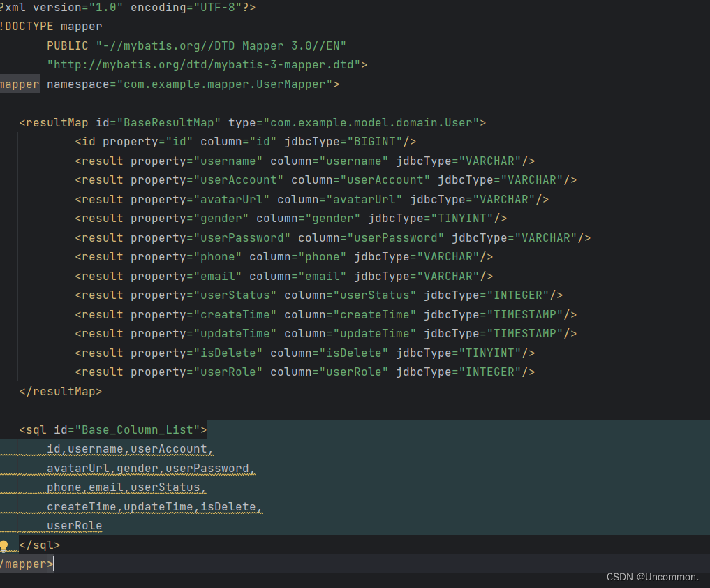Click the result line for email
The width and height of the screenshot is (710, 588).
coord(284,277)
